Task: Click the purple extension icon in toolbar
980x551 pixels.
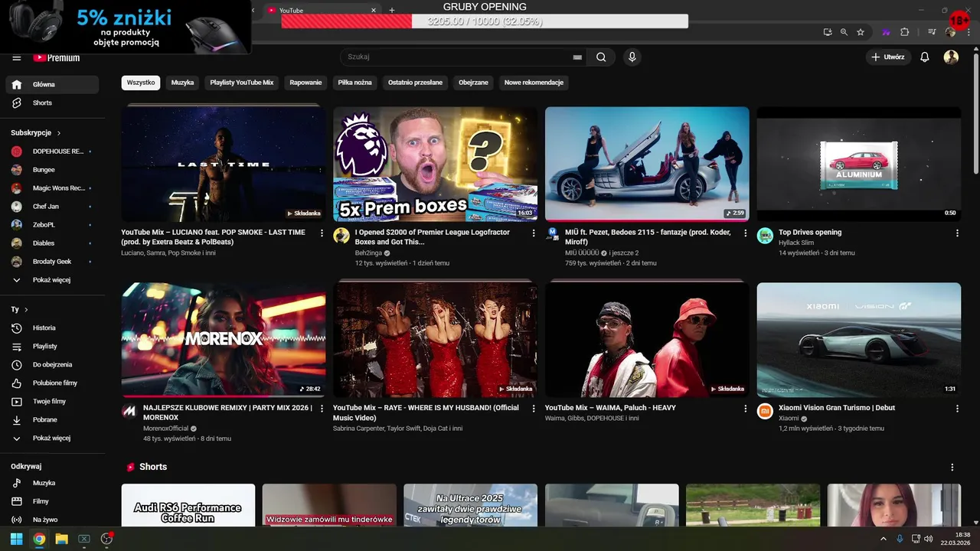Action: 886,32
